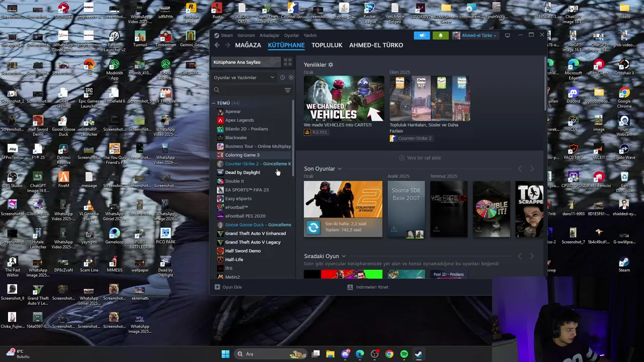
Task: Click the Steam forward navigation arrow
Action: click(x=227, y=45)
